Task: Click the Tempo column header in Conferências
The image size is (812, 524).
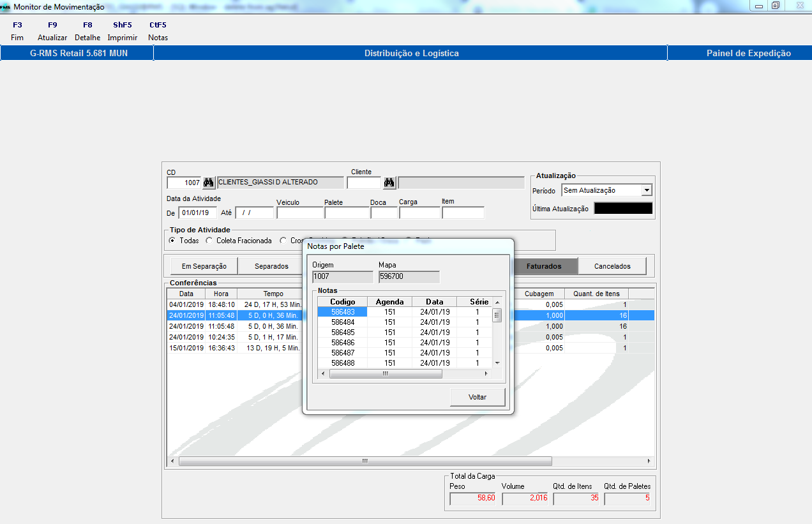Action: (273, 294)
